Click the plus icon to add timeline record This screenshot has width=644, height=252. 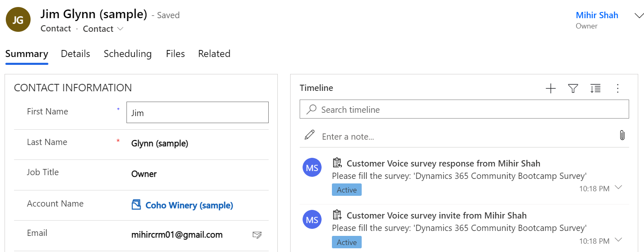551,88
